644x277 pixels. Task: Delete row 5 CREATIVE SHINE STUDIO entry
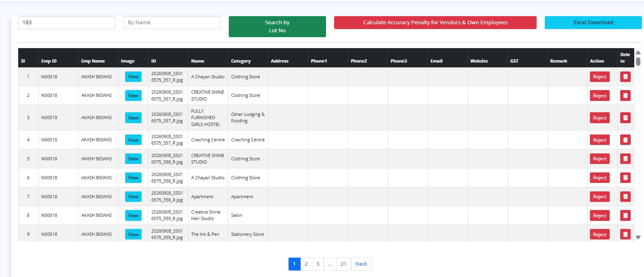click(625, 159)
